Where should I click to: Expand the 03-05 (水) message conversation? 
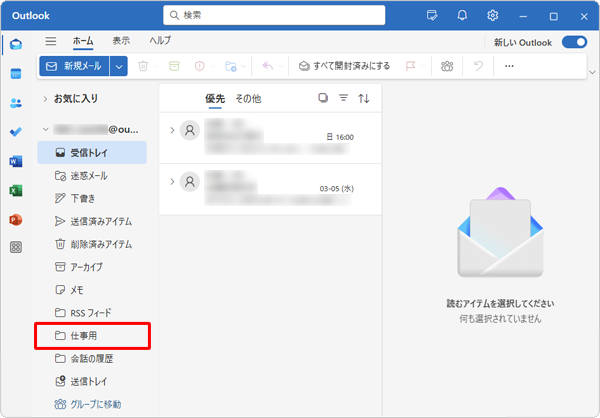(x=172, y=181)
